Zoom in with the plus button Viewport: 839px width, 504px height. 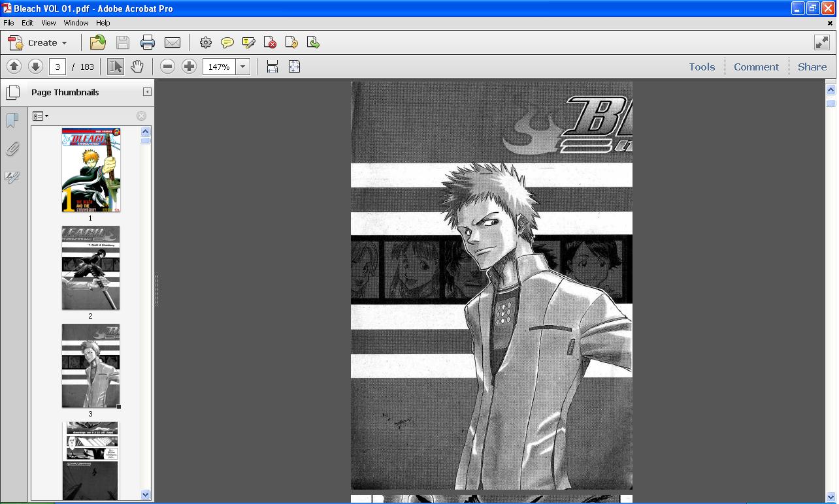(x=189, y=67)
